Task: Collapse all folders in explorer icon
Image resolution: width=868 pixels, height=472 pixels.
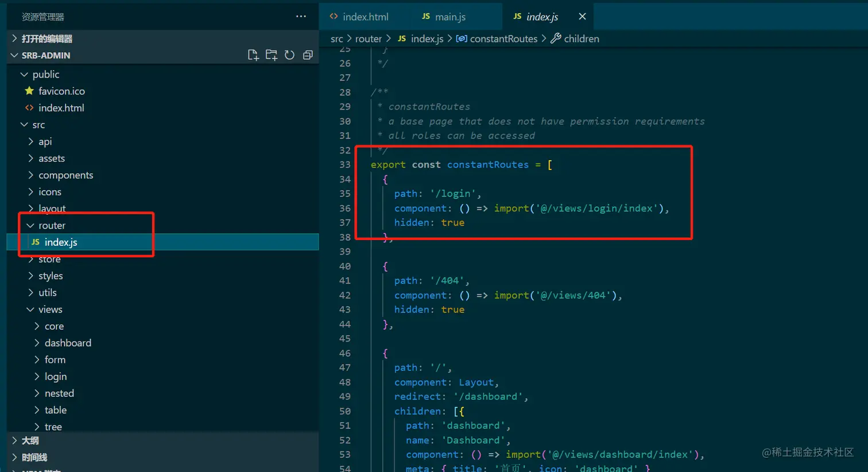Action: point(308,55)
